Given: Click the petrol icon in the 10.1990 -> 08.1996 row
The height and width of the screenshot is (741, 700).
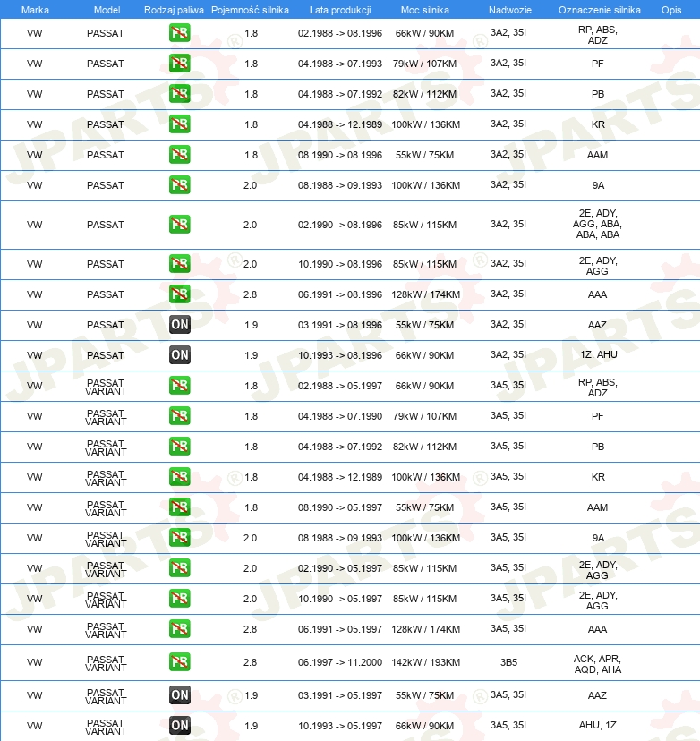Looking at the screenshot, I should pos(180,264).
